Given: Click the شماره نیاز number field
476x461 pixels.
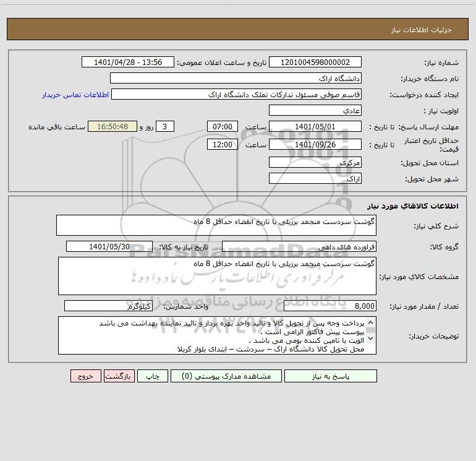Looking at the screenshot, I should click(x=315, y=62).
